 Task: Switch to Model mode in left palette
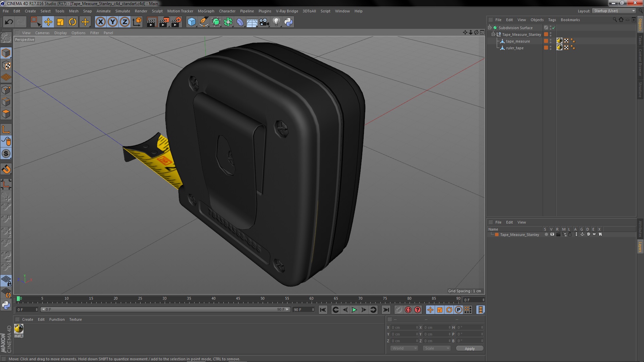tap(6, 53)
